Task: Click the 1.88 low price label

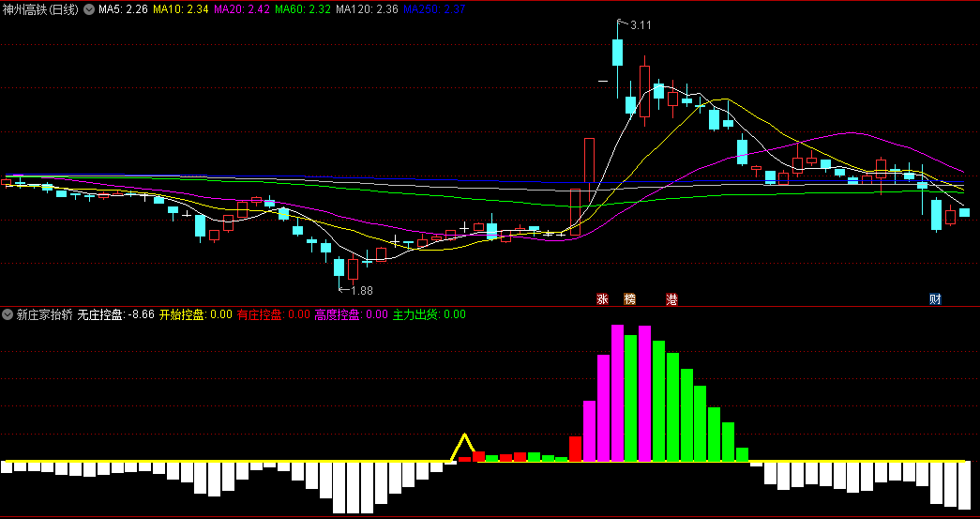Action: coord(362,290)
